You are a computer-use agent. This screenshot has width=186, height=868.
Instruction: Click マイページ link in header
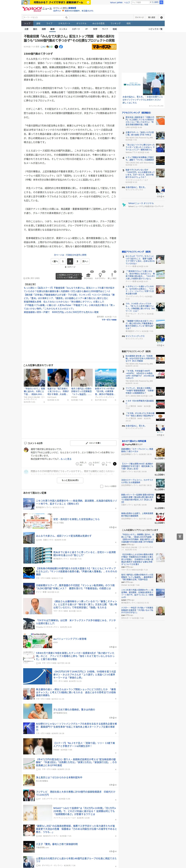pos(139,18)
